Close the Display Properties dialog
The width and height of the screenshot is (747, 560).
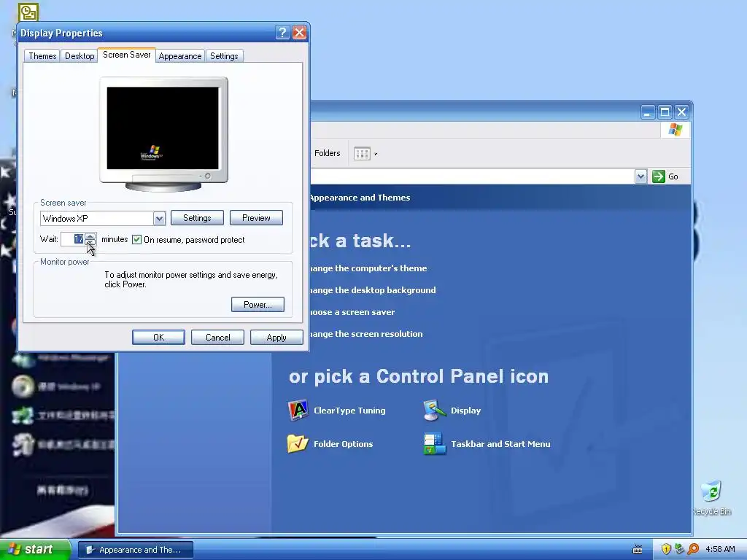pos(299,32)
